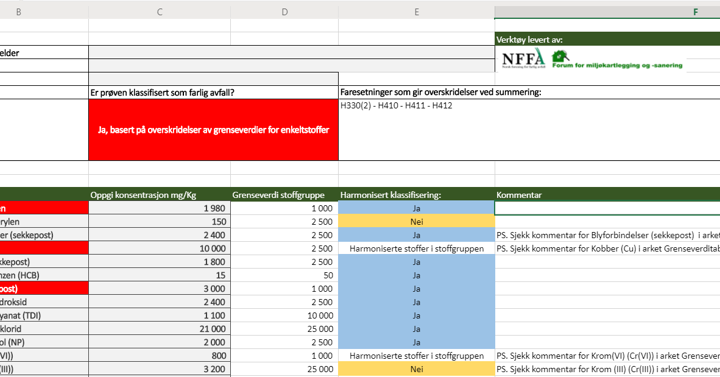This screenshot has width=720, height=377.
Task: Select the 'nzen (HCB)' substance name cell
Action: (x=44, y=275)
